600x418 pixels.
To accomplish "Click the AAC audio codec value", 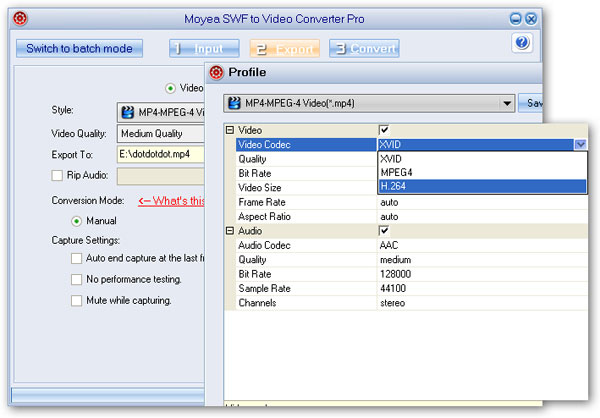I will pos(389,245).
